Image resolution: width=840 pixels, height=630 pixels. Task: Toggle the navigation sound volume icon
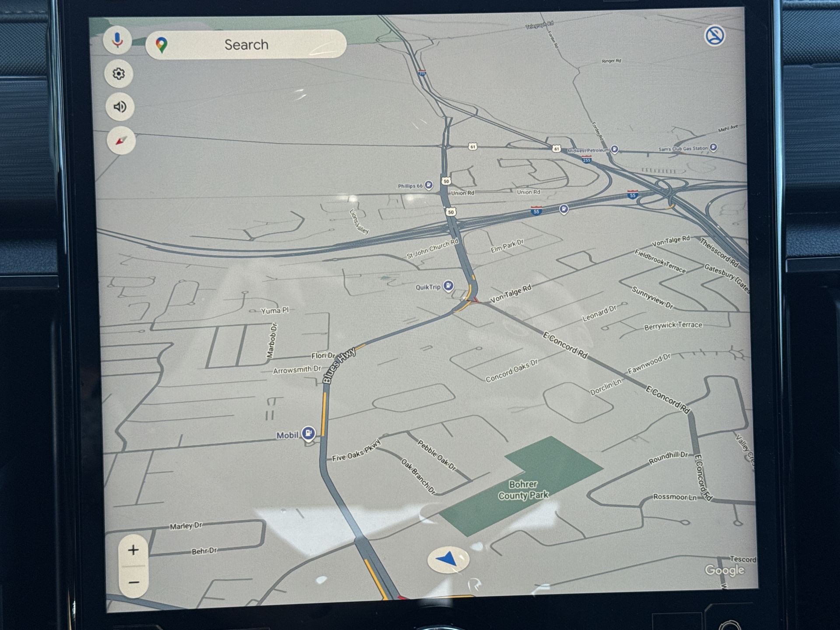120,107
